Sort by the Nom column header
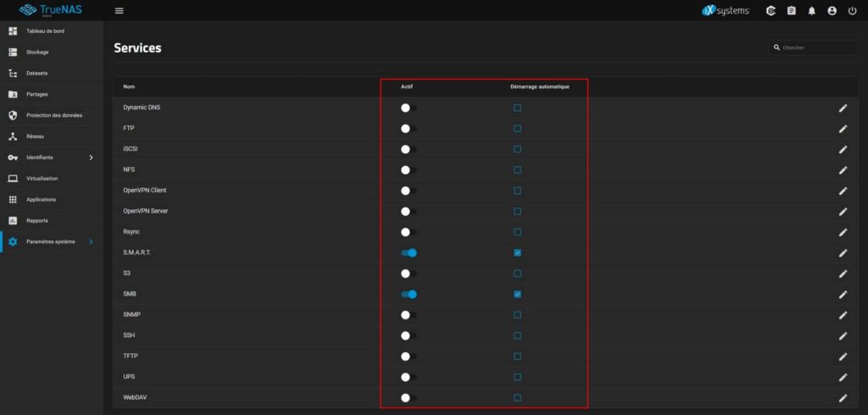The image size is (868, 415). (x=129, y=87)
